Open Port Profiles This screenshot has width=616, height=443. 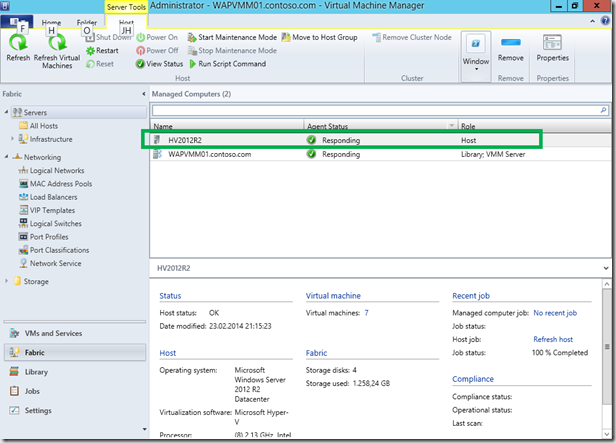pyautogui.click(x=44, y=237)
